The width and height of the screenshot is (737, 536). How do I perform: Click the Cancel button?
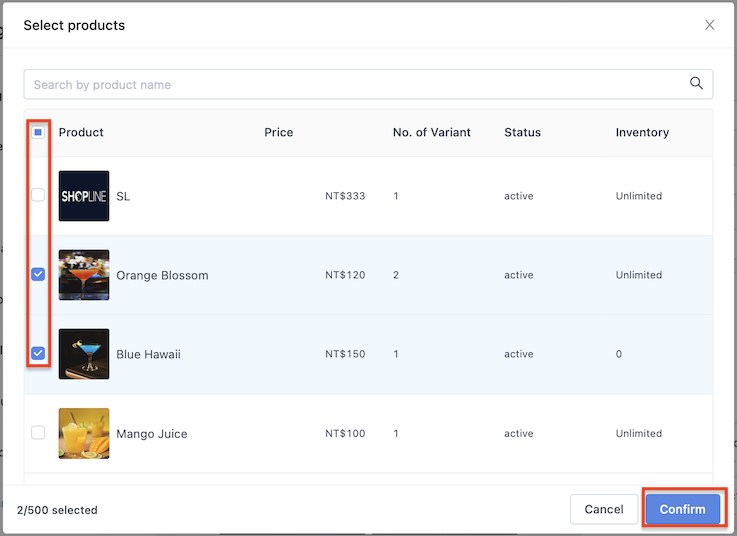[604, 509]
